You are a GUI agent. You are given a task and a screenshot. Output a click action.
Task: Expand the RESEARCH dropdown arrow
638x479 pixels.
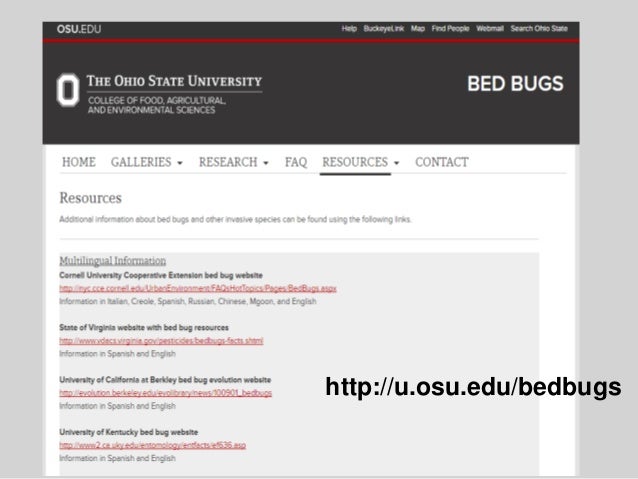266,163
